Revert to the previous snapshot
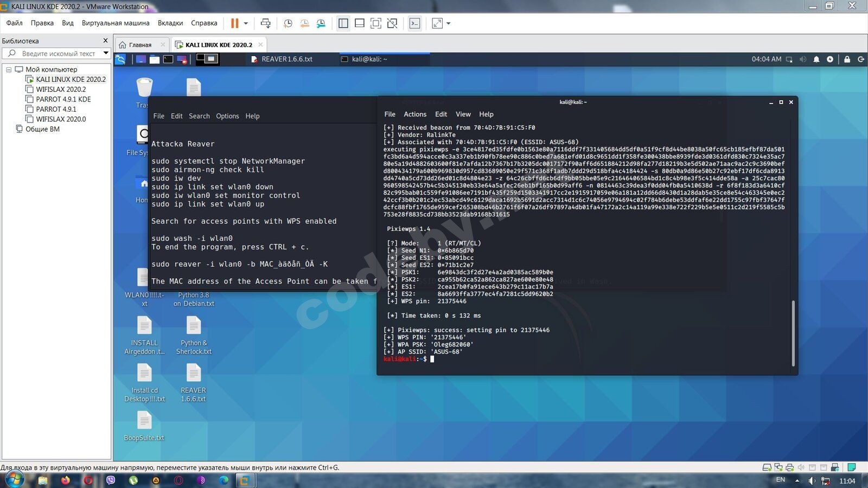The height and width of the screenshot is (488, 868). [x=304, y=23]
